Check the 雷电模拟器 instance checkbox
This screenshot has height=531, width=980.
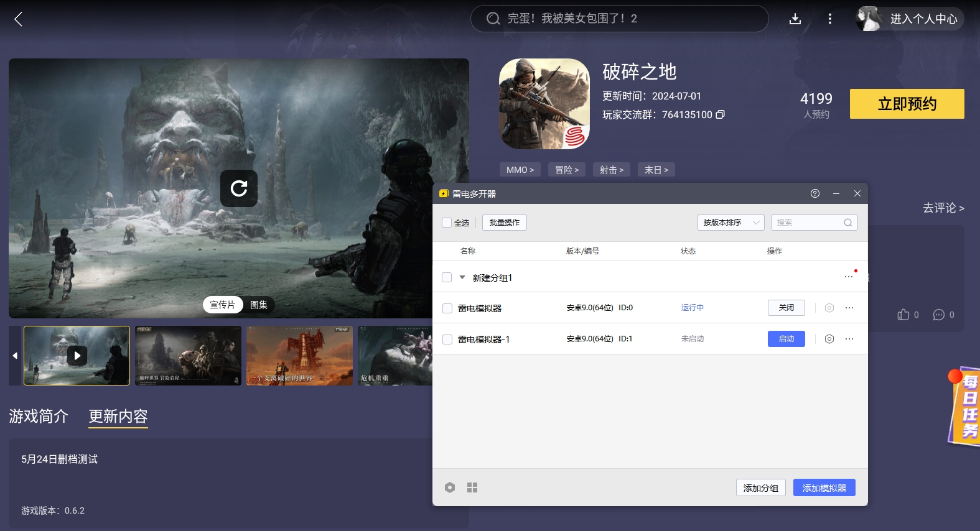tap(447, 308)
